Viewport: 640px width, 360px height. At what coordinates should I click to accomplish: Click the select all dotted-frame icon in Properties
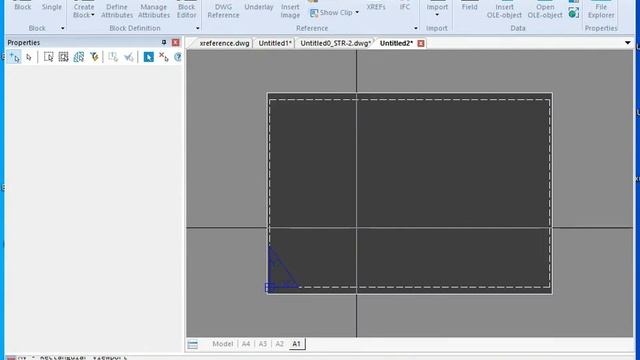pyautogui.click(x=63, y=57)
